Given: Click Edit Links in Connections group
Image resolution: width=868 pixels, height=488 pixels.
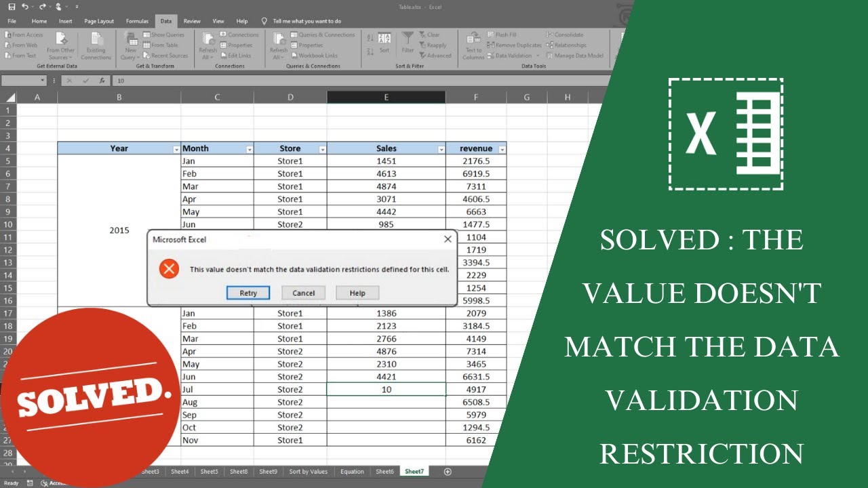Looking at the screenshot, I should (235, 56).
